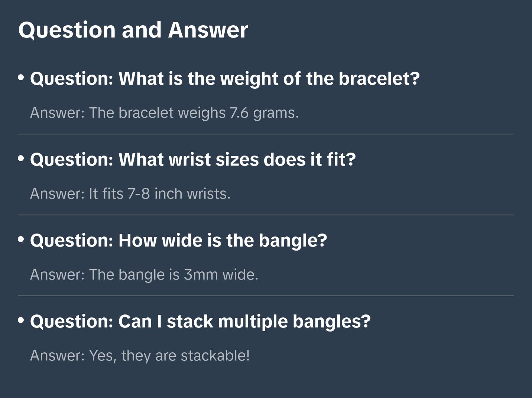Viewport: 532px width, 398px height.
Task: Click the divider line below the weight answer
Action: pos(266,134)
